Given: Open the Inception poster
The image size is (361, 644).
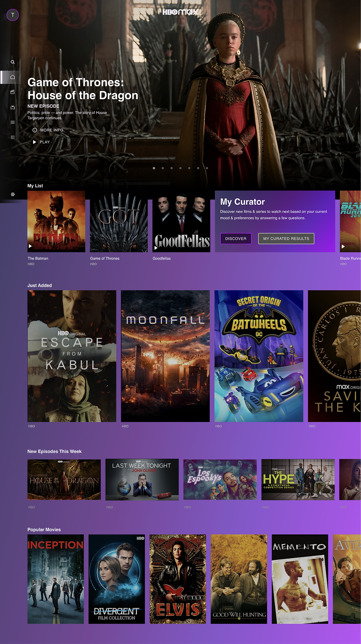Looking at the screenshot, I should 56,579.
